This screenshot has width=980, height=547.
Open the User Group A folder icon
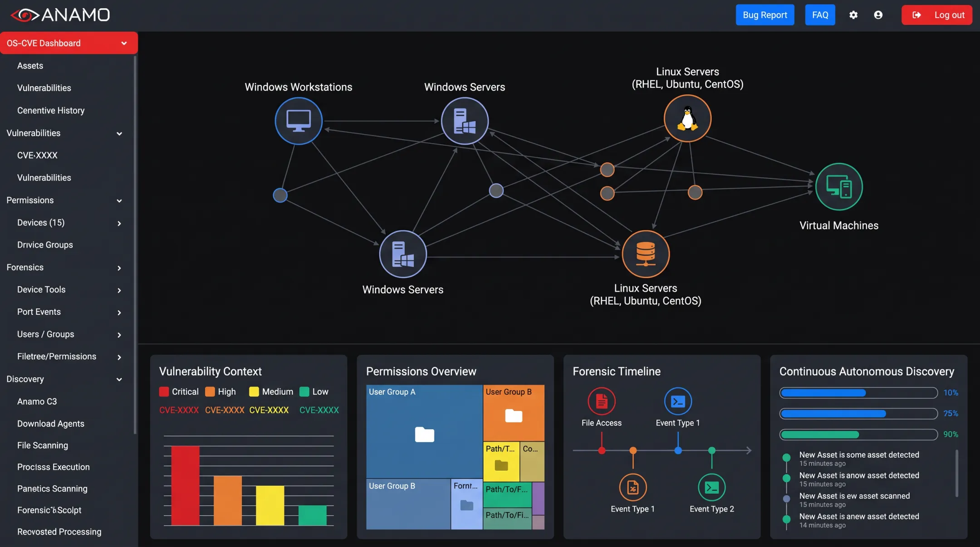(x=425, y=435)
